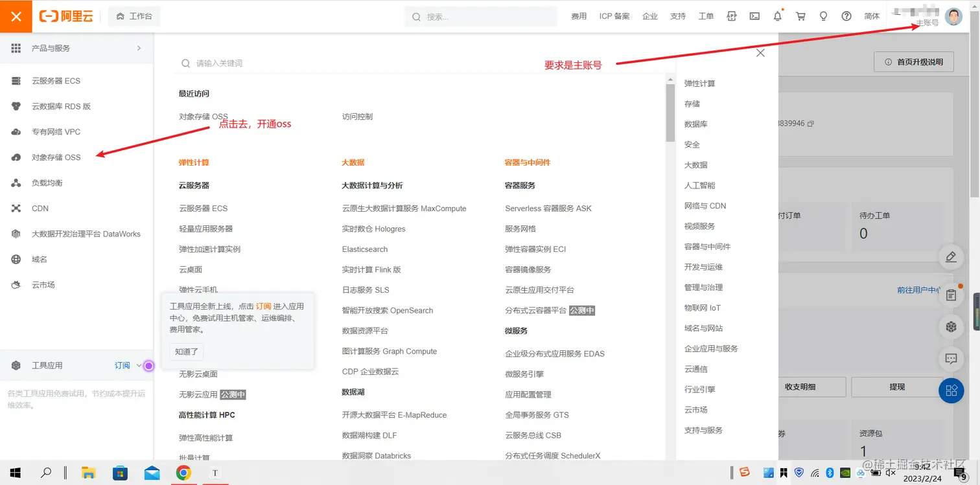Open Elasticsearch product link

click(x=365, y=249)
